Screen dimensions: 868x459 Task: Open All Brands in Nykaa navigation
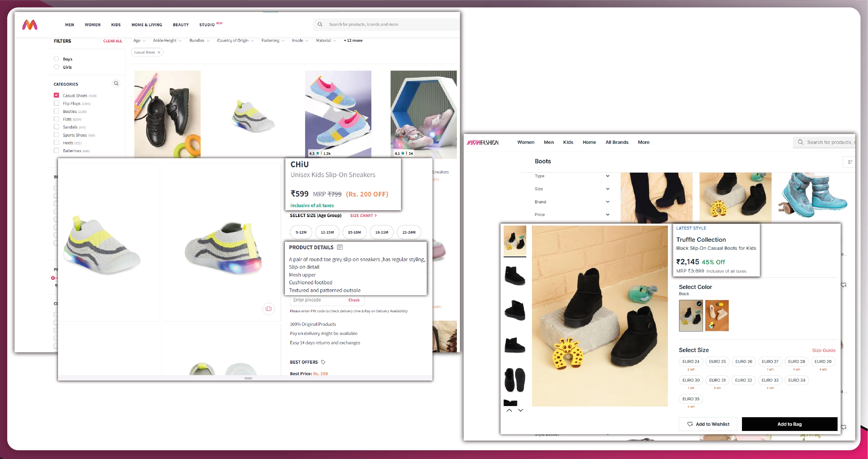tap(617, 142)
